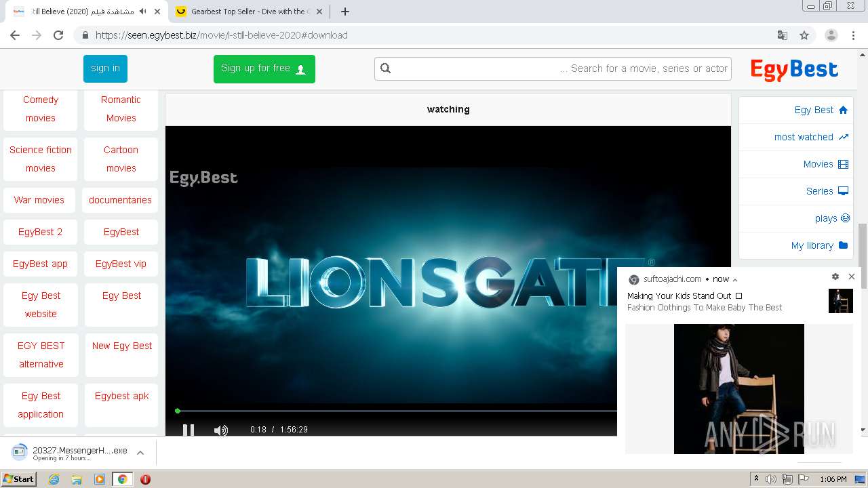Click the taskbar clock
The height and width of the screenshot is (488, 868).
(x=833, y=479)
